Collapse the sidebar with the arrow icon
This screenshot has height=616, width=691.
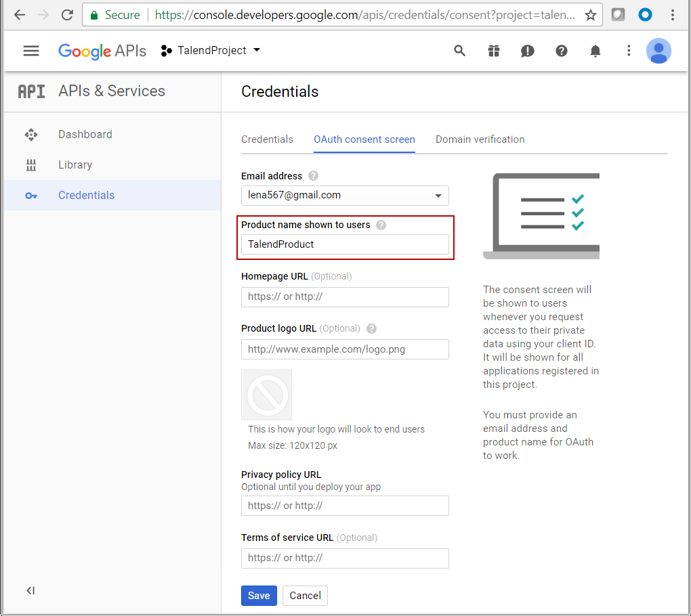(30, 590)
